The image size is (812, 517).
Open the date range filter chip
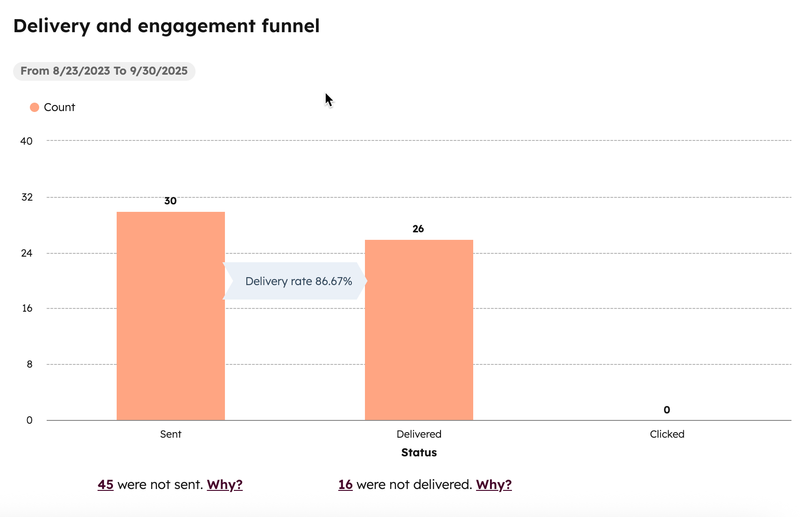[104, 71]
